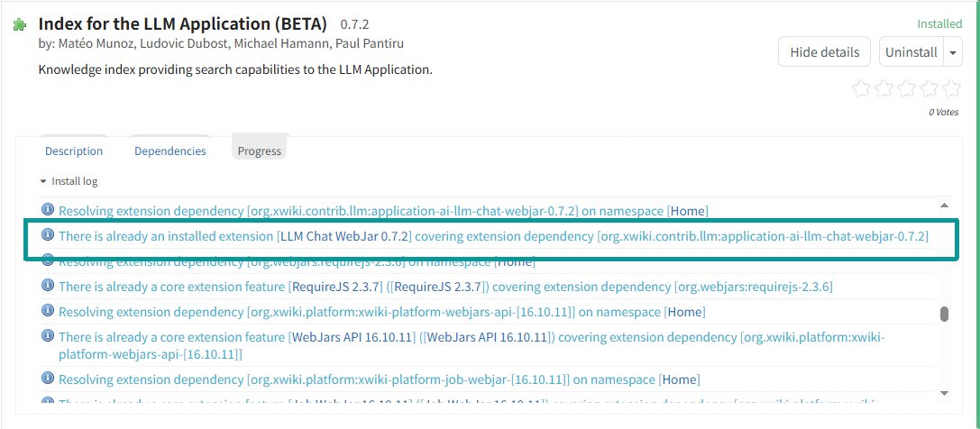Click info icon beside job-webjar resolving entry
This screenshot has width=980, height=429.
(x=48, y=379)
